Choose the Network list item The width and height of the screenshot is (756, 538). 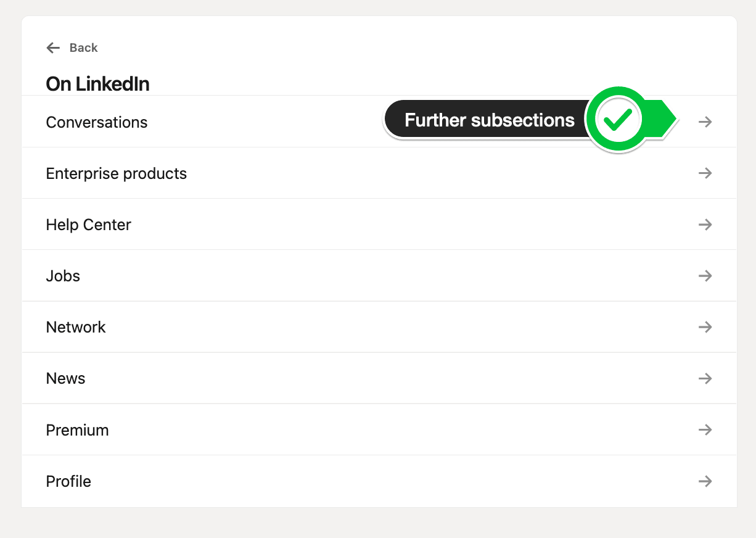pyautogui.click(x=379, y=326)
